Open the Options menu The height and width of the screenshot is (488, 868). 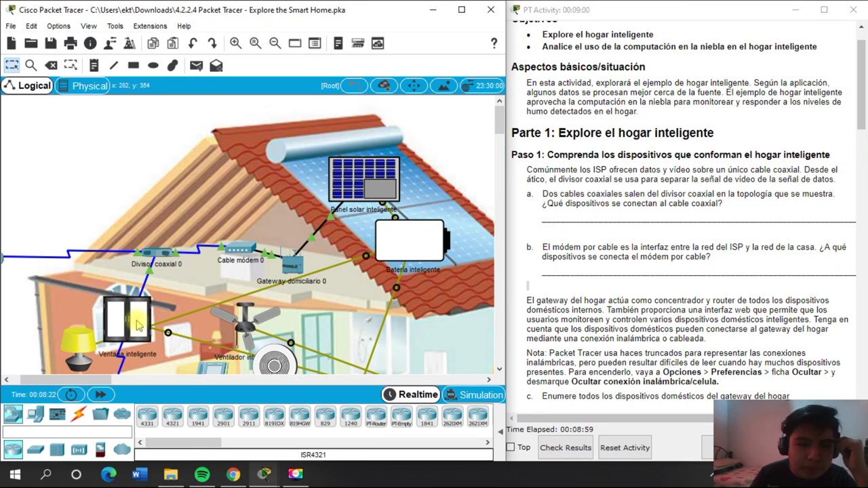coord(58,26)
